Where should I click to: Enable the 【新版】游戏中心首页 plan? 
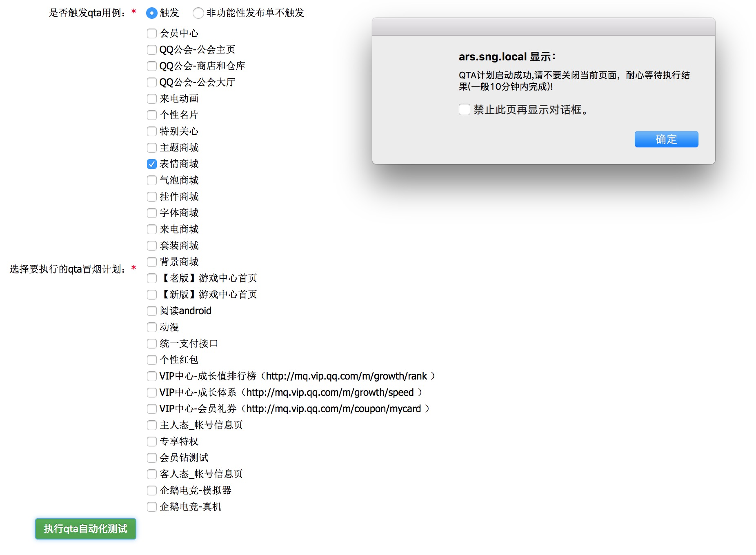click(151, 295)
